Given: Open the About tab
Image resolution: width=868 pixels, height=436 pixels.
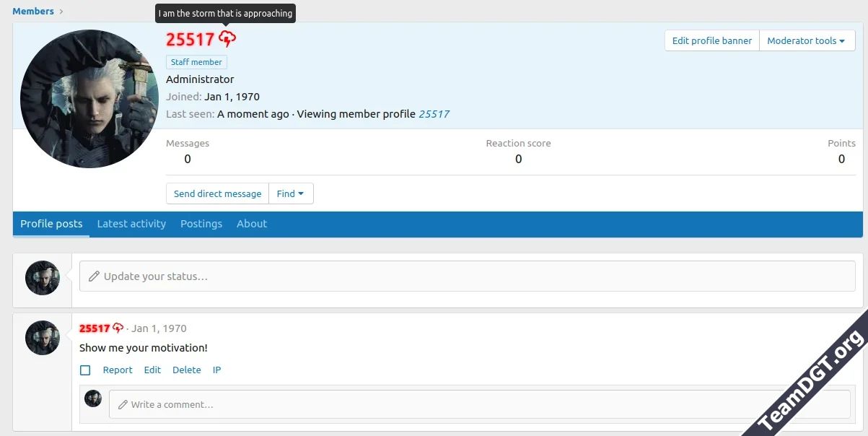Looking at the screenshot, I should (x=252, y=224).
